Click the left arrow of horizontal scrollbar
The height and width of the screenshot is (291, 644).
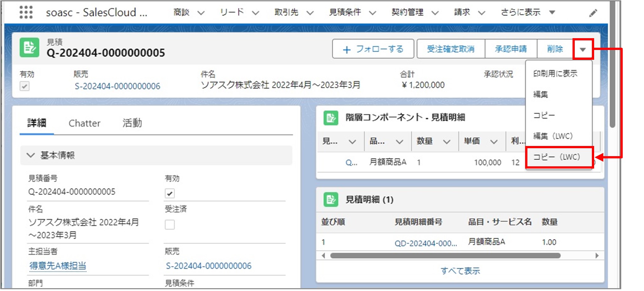323,256
